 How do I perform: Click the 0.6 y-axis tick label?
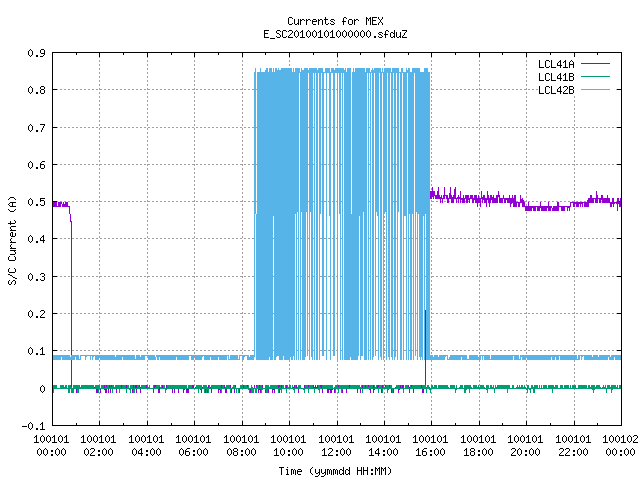click(36, 165)
